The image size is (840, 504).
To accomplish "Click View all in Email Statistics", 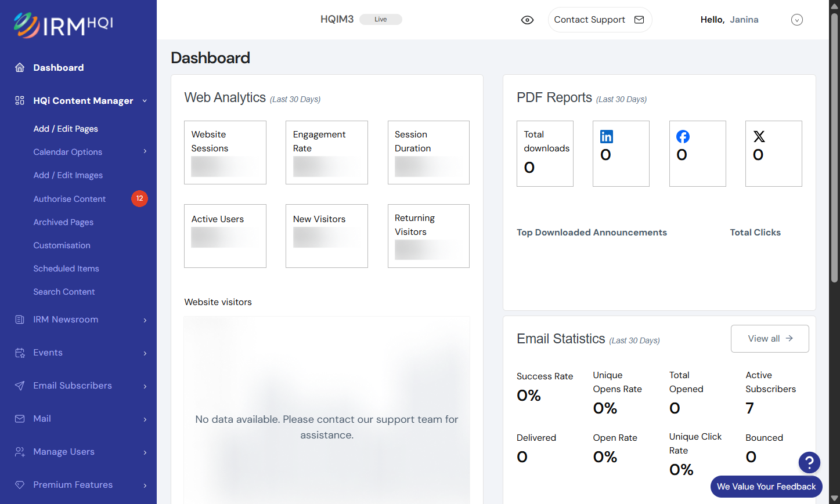I will click(x=770, y=339).
